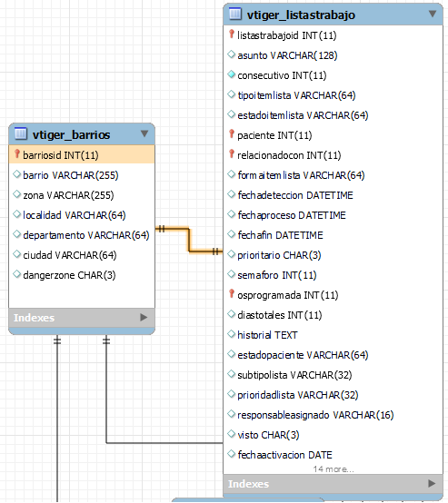Select the barriosid primary key icon

[17, 154]
